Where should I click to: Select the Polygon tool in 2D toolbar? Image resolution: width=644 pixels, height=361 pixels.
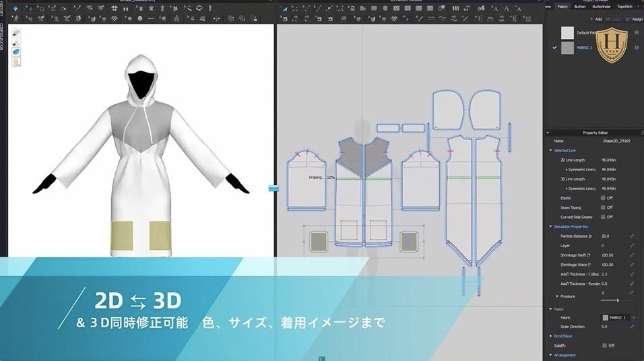(x=362, y=9)
